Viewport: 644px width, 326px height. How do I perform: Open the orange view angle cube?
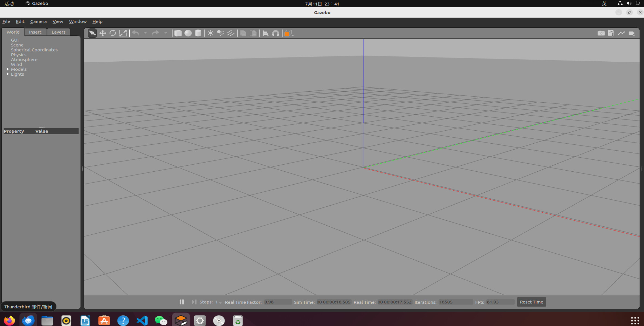288,33
